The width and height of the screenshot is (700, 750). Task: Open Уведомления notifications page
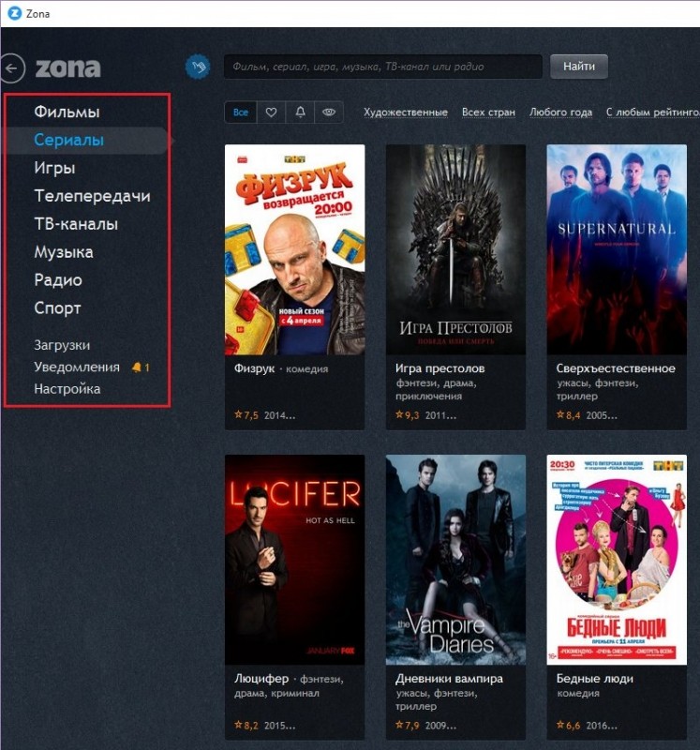(77, 367)
